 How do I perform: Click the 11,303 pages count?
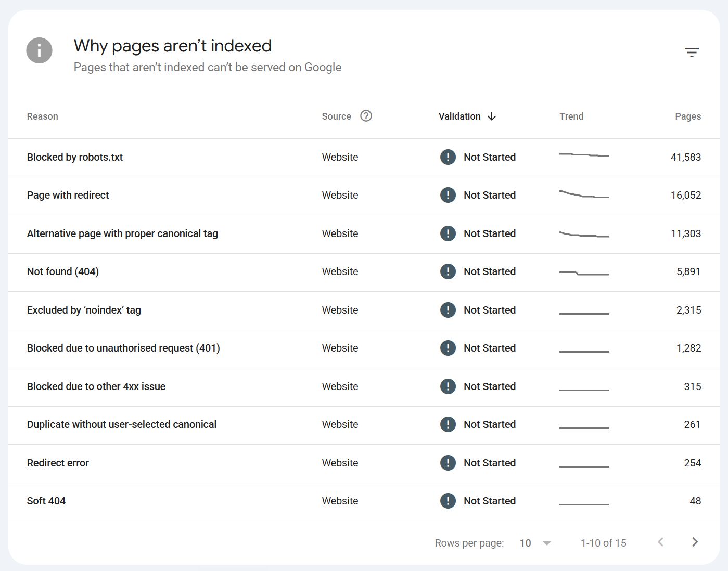pyautogui.click(x=686, y=233)
